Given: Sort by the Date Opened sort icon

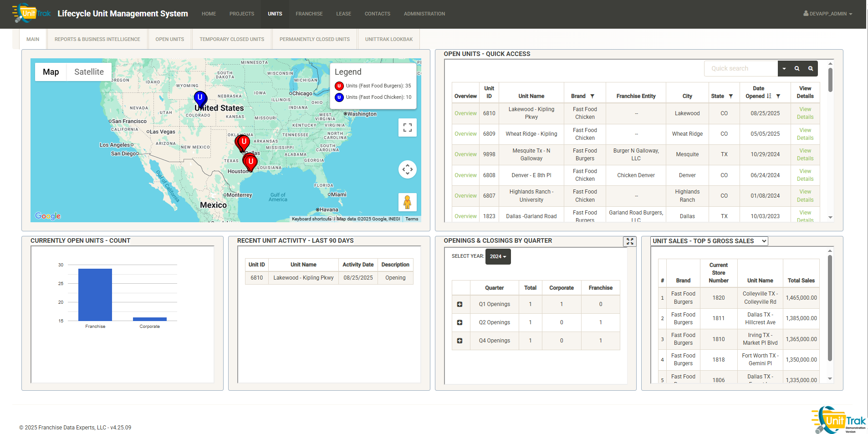Looking at the screenshot, I should click(769, 96).
